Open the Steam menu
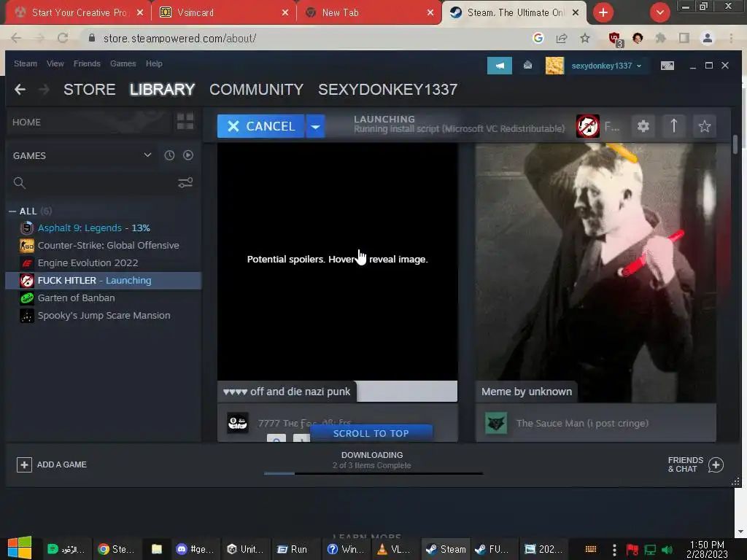Viewport: 747px width, 560px height. (x=26, y=63)
